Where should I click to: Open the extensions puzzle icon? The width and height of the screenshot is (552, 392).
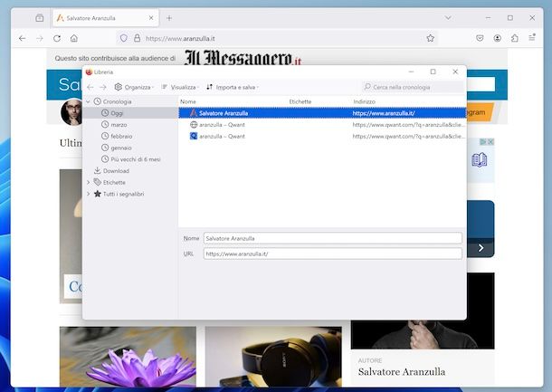pos(514,38)
